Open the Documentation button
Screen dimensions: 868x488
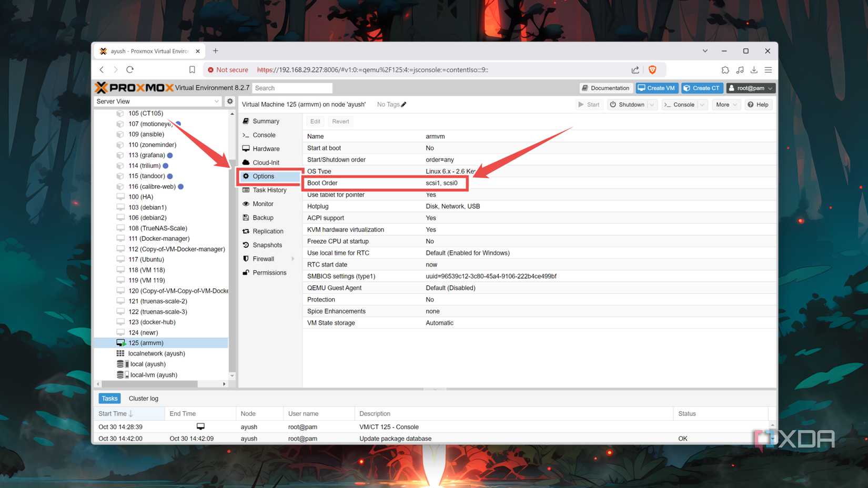pyautogui.click(x=605, y=88)
